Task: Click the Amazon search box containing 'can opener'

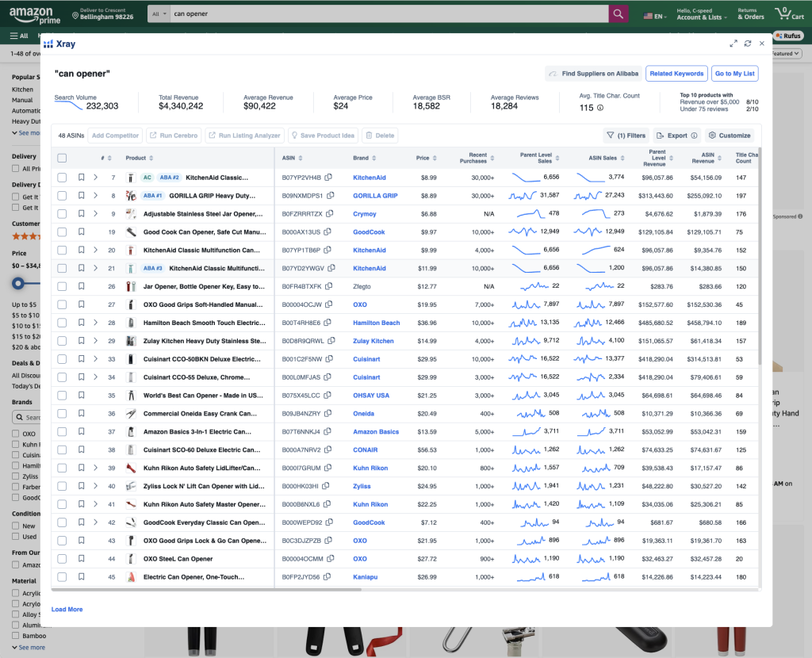Action: click(x=389, y=14)
